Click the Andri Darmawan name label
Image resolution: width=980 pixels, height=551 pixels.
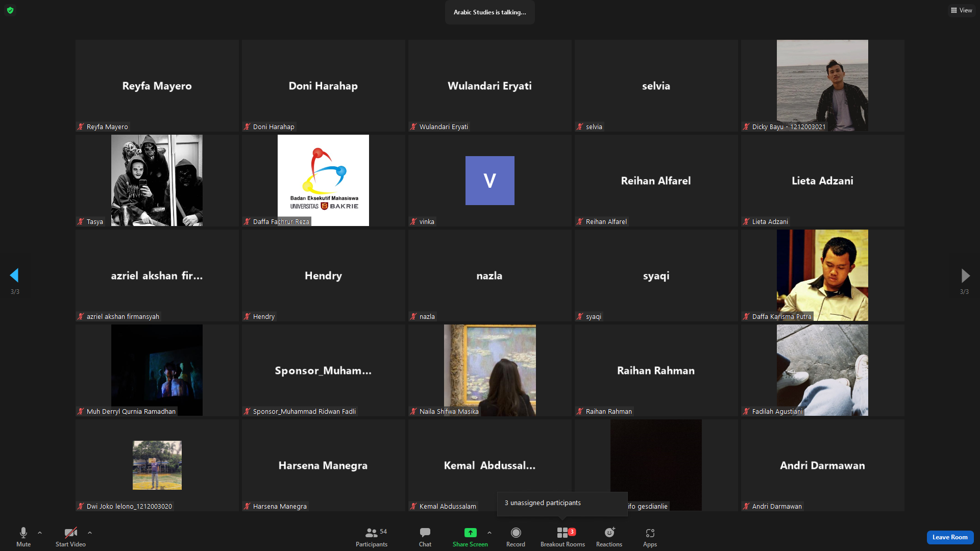[777, 506]
